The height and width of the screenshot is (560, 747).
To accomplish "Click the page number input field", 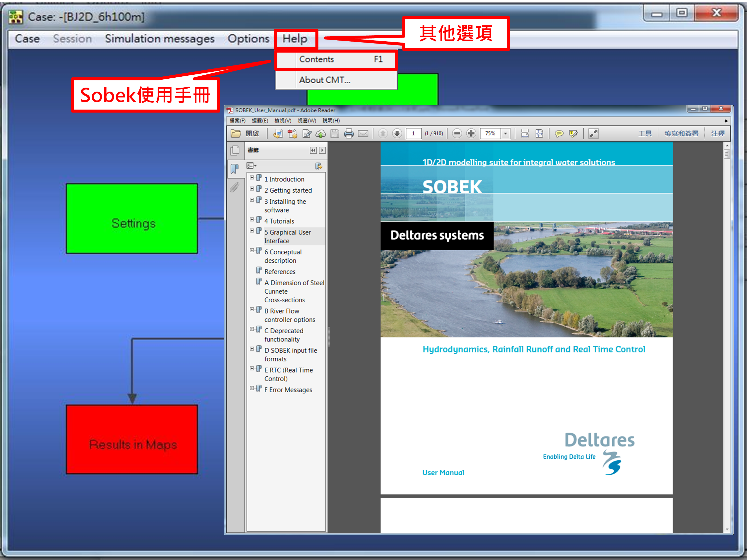I will coord(413,133).
